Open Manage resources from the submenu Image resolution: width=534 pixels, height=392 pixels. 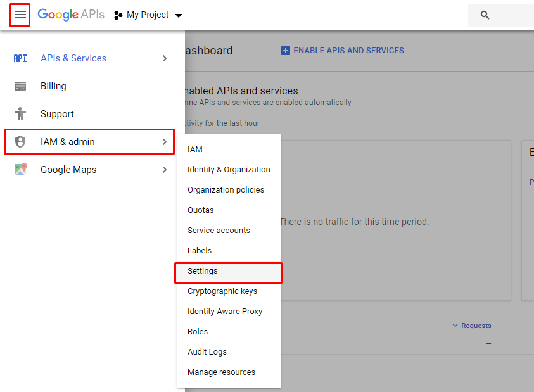(229, 372)
